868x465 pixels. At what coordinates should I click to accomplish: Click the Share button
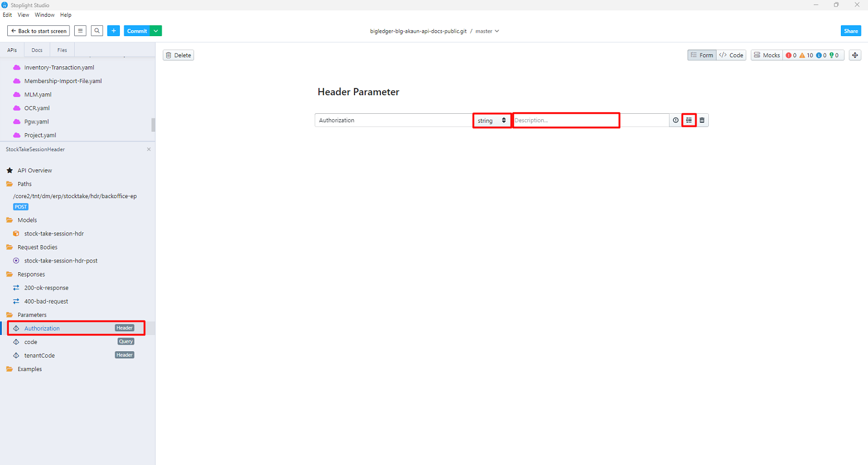(851, 31)
